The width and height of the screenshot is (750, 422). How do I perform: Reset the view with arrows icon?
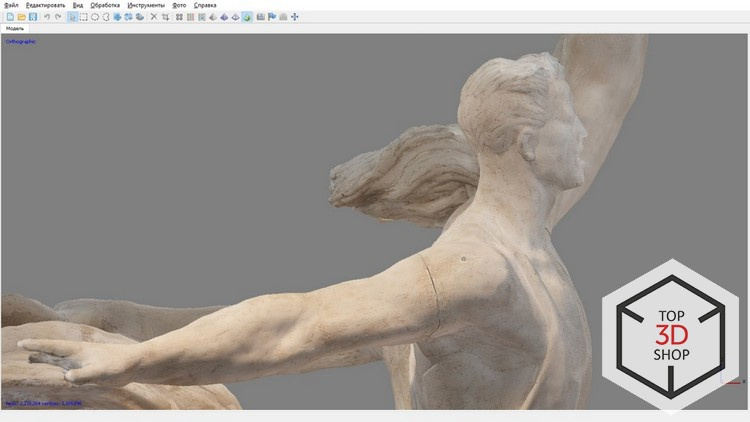pyautogui.click(x=295, y=17)
